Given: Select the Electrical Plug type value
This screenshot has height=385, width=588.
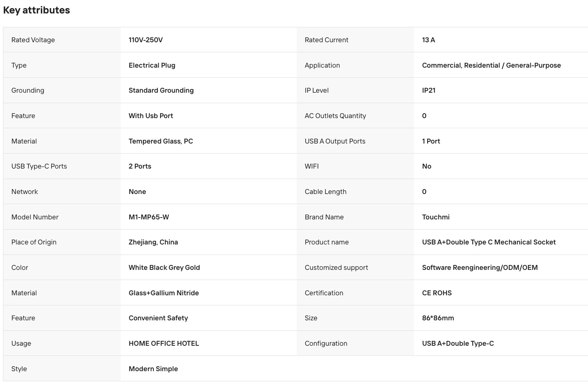Looking at the screenshot, I should pos(152,65).
